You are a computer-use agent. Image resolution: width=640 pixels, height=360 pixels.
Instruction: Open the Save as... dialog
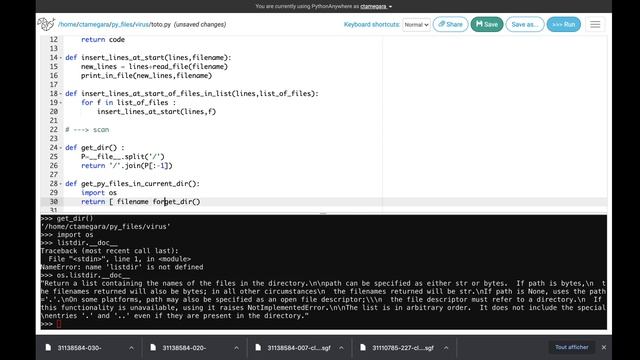tap(524, 24)
